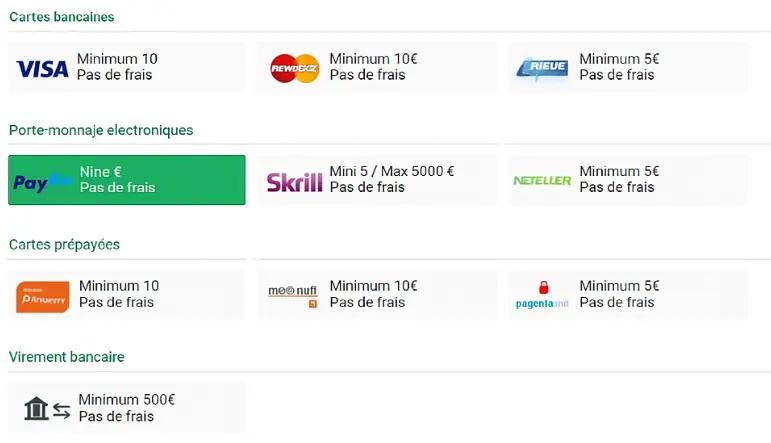Viewport: 771px width, 443px height.
Task: Click the Cartes prépayées section heading
Action: pos(64,244)
